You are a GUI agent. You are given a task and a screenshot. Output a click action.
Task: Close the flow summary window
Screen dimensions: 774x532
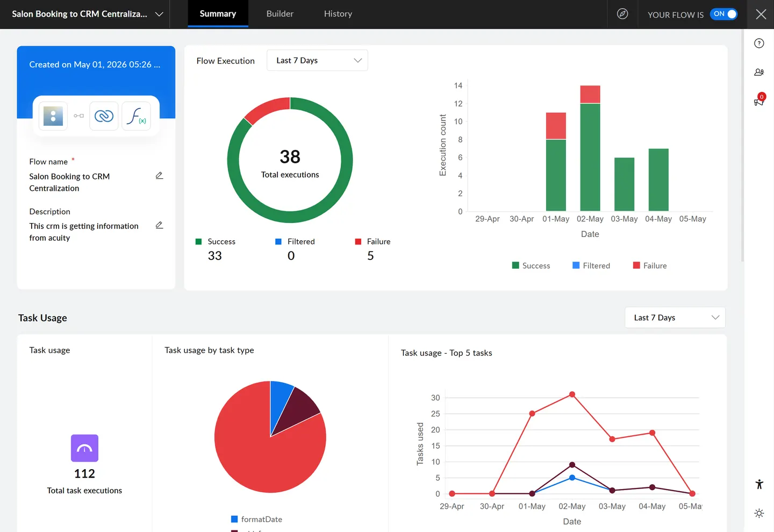(x=761, y=14)
